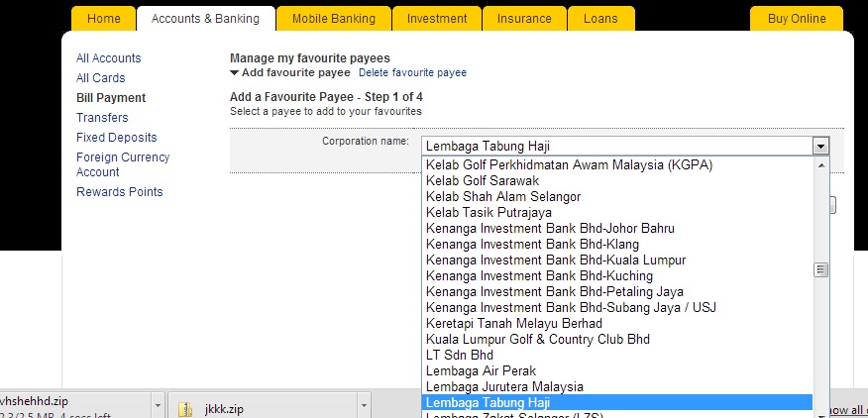View Fixed Deposits

tap(116, 138)
